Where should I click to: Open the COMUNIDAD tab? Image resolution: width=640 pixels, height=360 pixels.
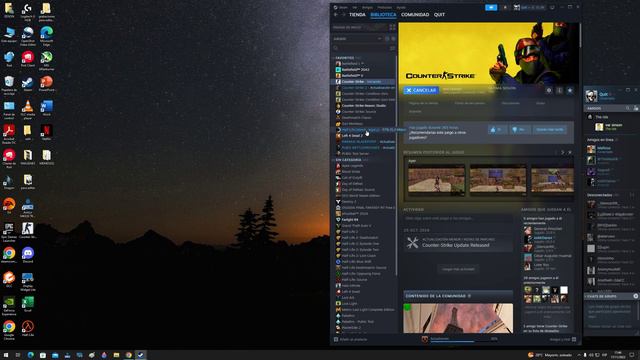[x=415, y=15]
